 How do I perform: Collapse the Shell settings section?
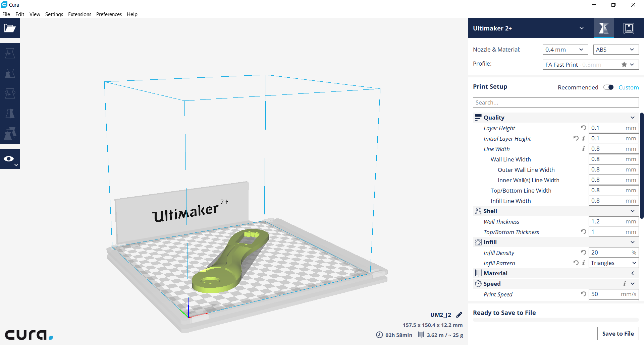[632, 211]
